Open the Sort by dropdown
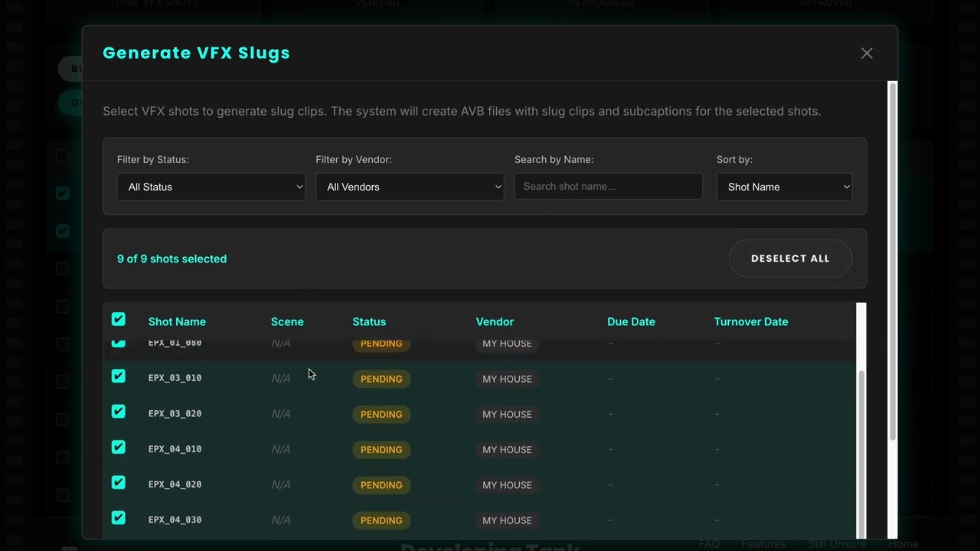Viewport: 980px width, 551px height. (784, 187)
